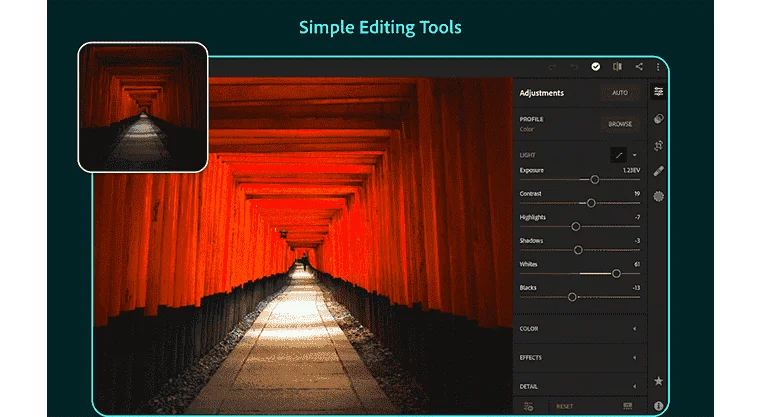Click the Contrast slider handle
The image size is (760, 417).
591,203
